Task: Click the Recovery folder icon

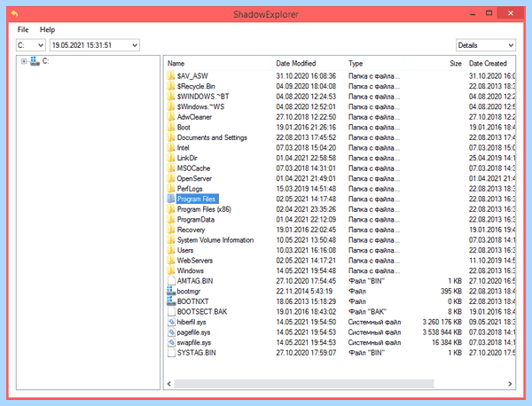Action: tap(171, 230)
